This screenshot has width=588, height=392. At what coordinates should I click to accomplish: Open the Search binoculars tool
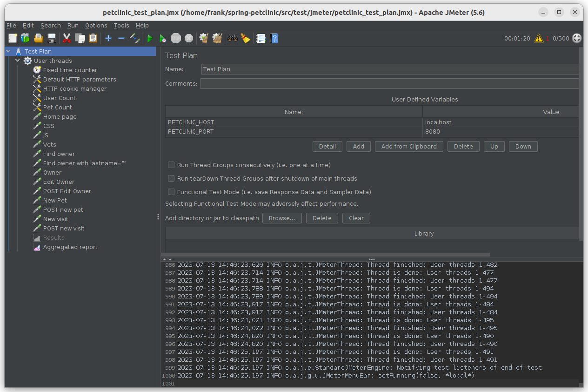point(233,38)
